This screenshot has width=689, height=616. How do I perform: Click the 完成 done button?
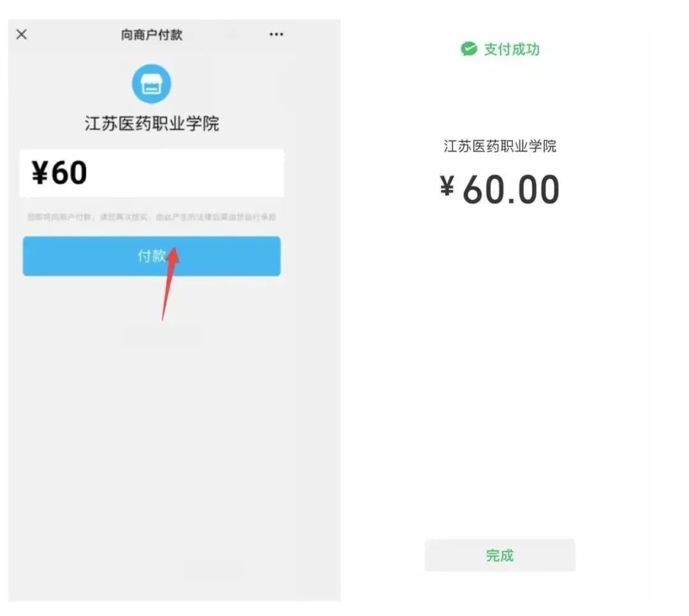pyautogui.click(x=500, y=555)
